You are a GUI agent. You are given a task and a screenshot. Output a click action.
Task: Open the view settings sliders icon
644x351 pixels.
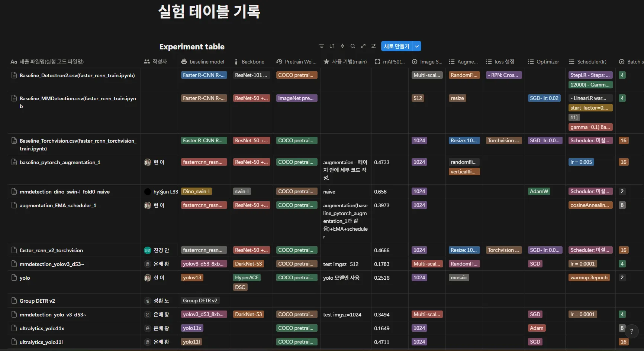click(x=374, y=46)
